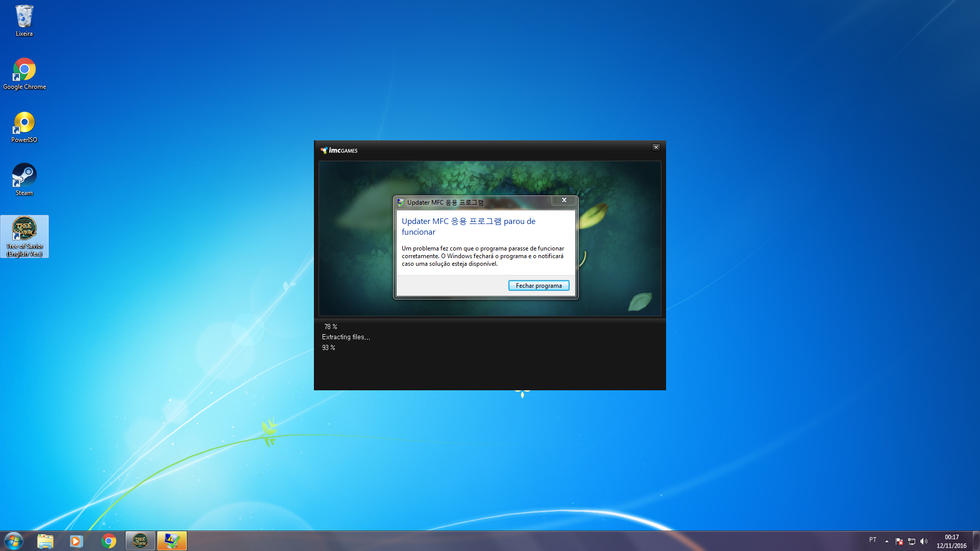The image size is (980, 551).
Task: Click the PT language indicator
Action: (873, 540)
